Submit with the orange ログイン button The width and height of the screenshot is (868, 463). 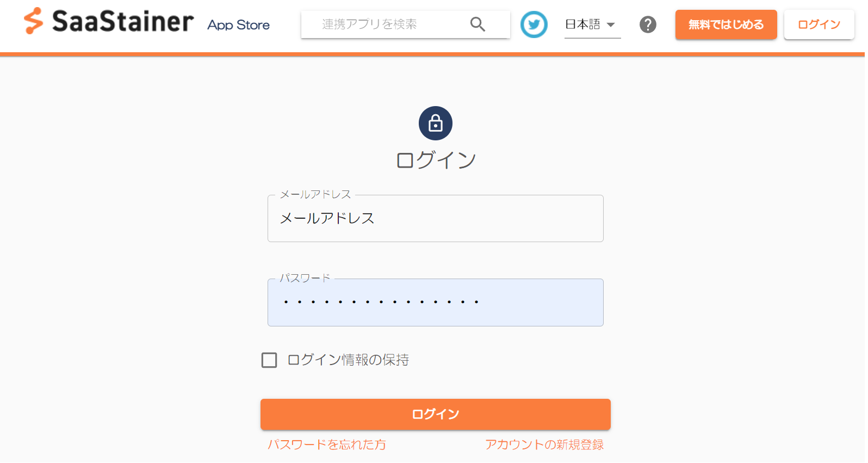pyautogui.click(x=436, y=415)
